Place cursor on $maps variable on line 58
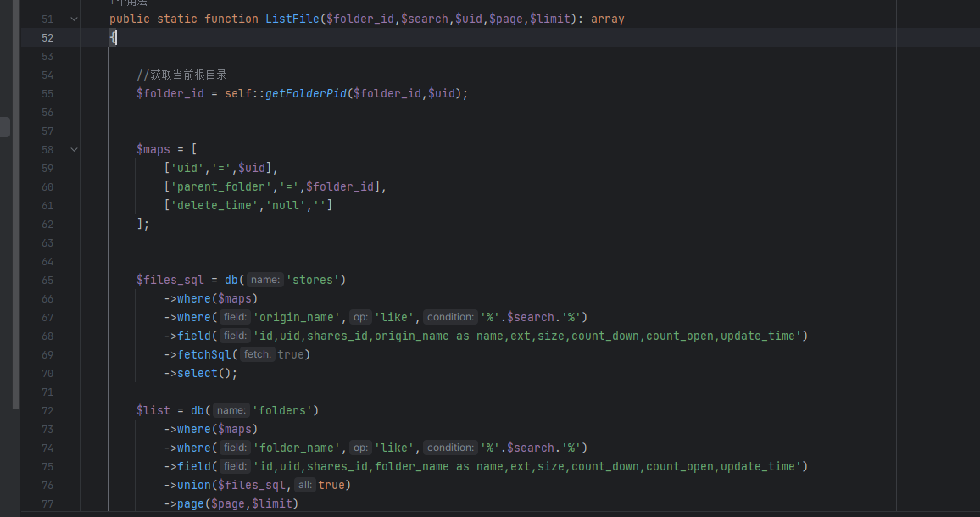Screen dimensions: 980x517 pos(153,149)
